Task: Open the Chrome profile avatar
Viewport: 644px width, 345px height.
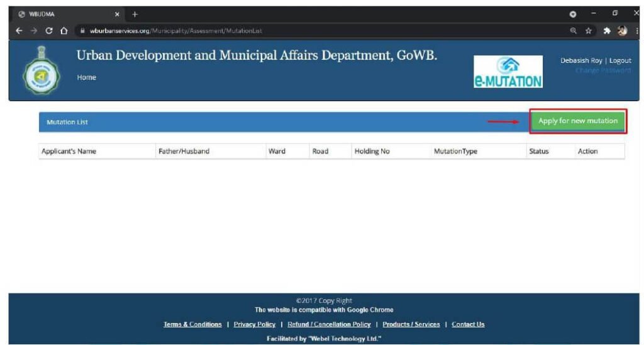Action: click(x=622, y=31)
